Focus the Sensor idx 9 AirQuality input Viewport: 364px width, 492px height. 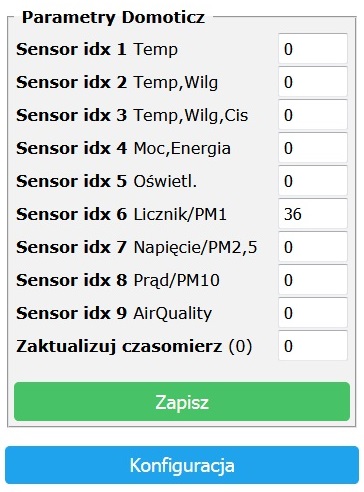[x=313, y=313]
